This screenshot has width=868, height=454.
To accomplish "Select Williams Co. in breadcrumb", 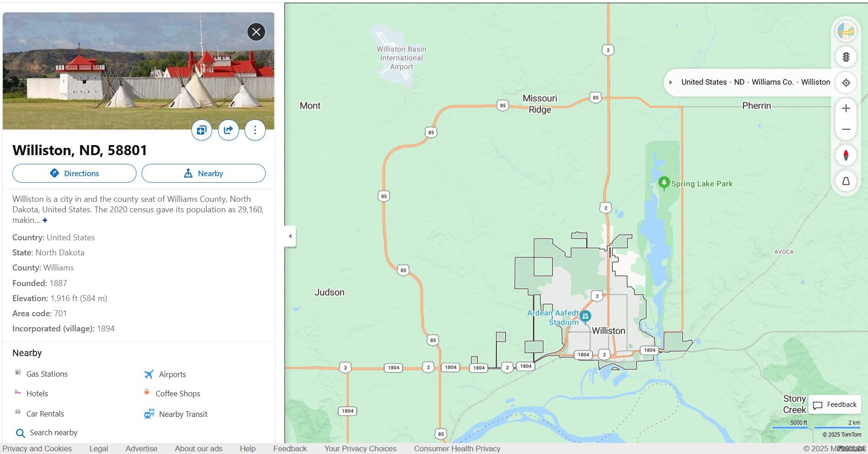I will pyautogui.click(x=773, y=82).
